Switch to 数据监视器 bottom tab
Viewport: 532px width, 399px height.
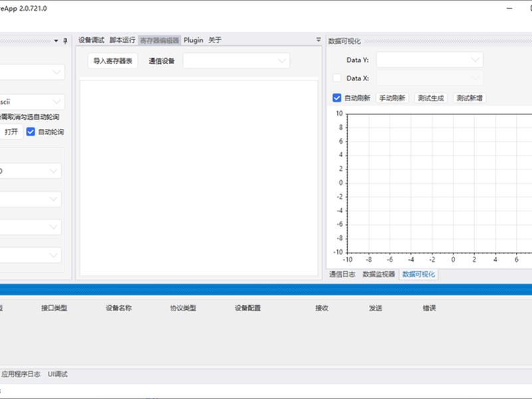pyautogui.click(x=378, y=274)
